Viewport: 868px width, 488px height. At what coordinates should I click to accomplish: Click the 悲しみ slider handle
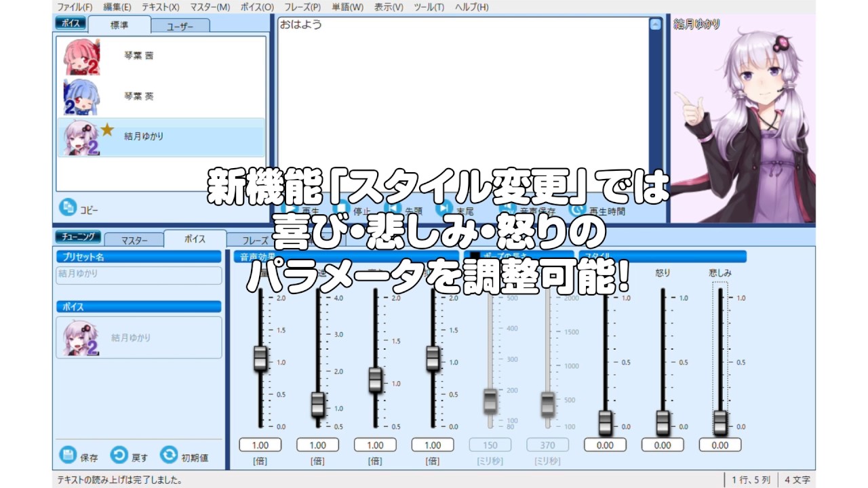[720, 423]
